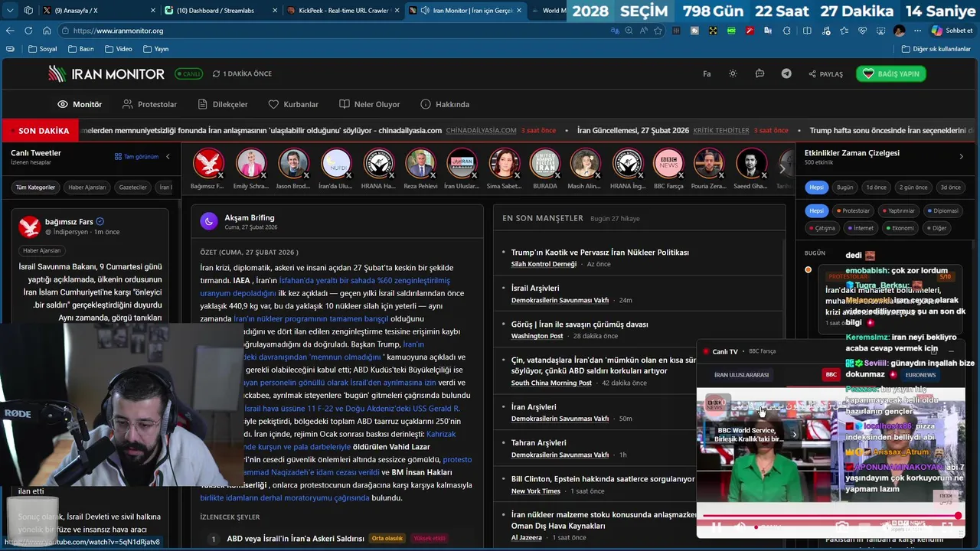Toggle the Protestolar event category chip

pos(852,210)
